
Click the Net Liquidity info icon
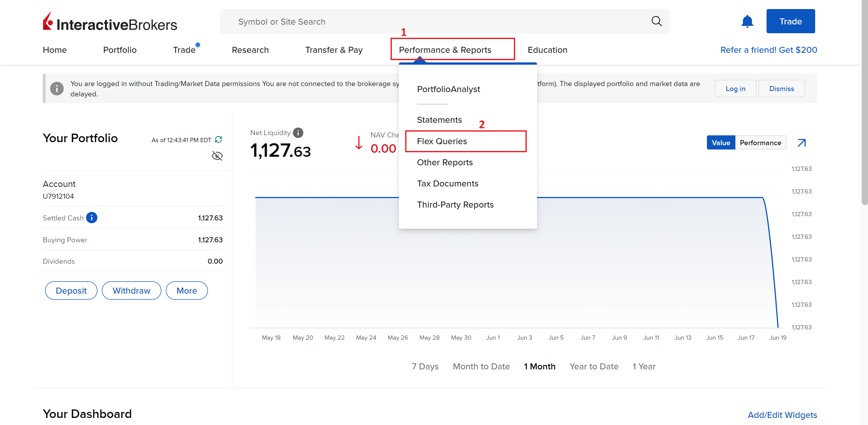coord(298,133)
